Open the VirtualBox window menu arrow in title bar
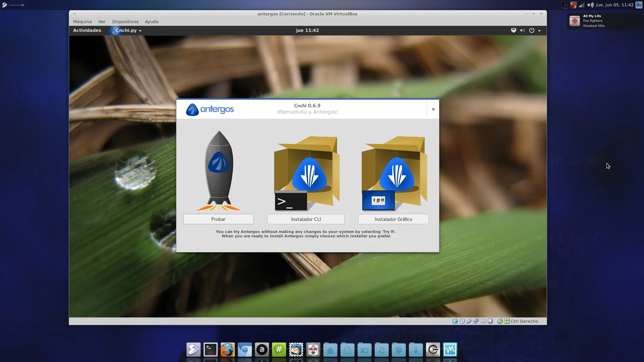 [74, 14]
